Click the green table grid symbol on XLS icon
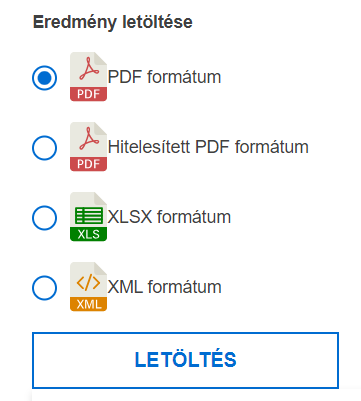Screen dimensions: 361x401 point(89,215)
